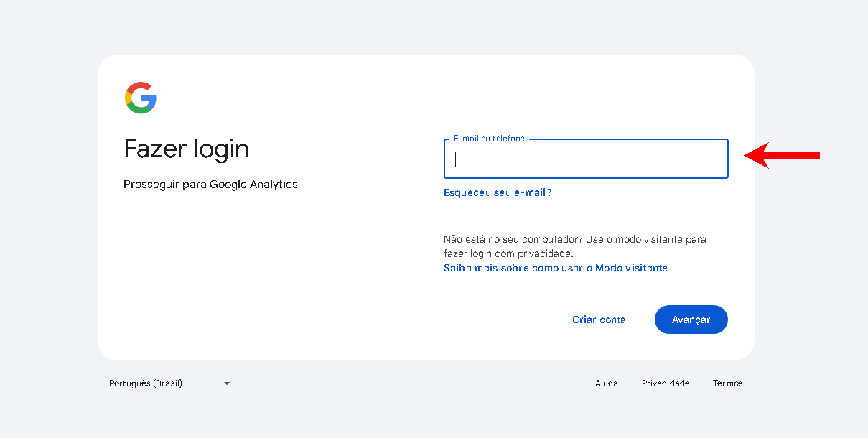Click the Não está no seu computador paragraph
This screenshot has height=438, width=868.
(x=574, y=246)
